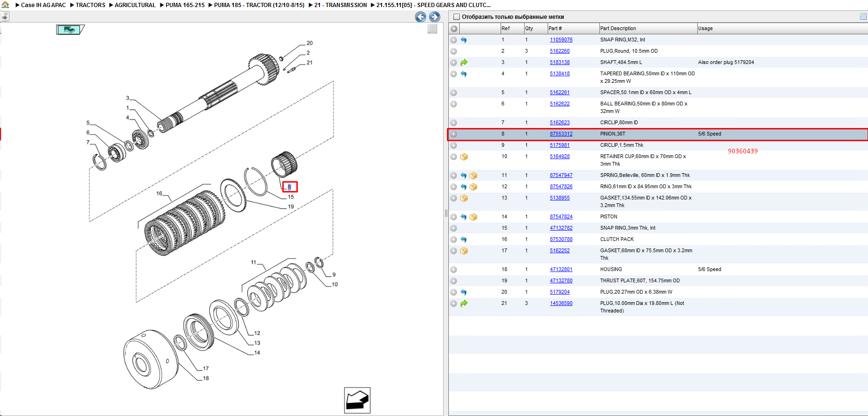Open part number link 87547824
The image size is (868, 416).
click(561, 217)
